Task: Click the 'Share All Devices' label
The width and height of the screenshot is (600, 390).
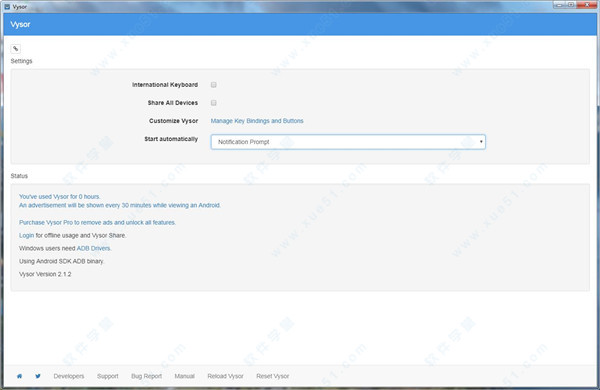Action: (x=173, y=103)
